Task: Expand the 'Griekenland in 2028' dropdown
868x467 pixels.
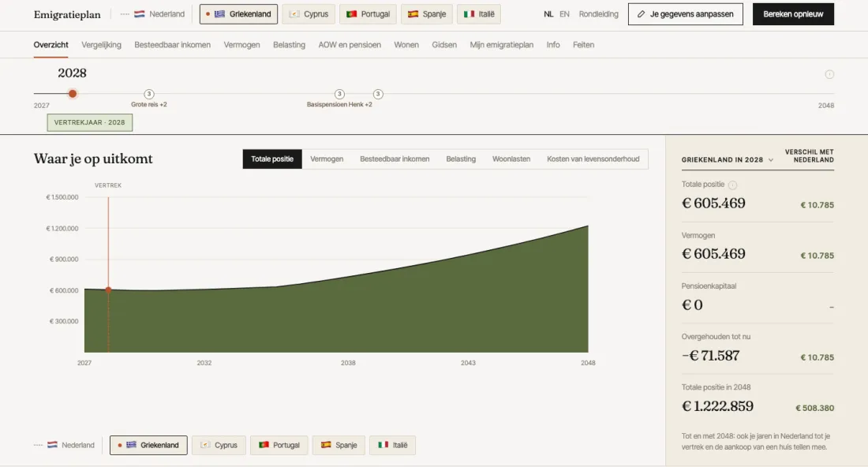Action: 728,159
